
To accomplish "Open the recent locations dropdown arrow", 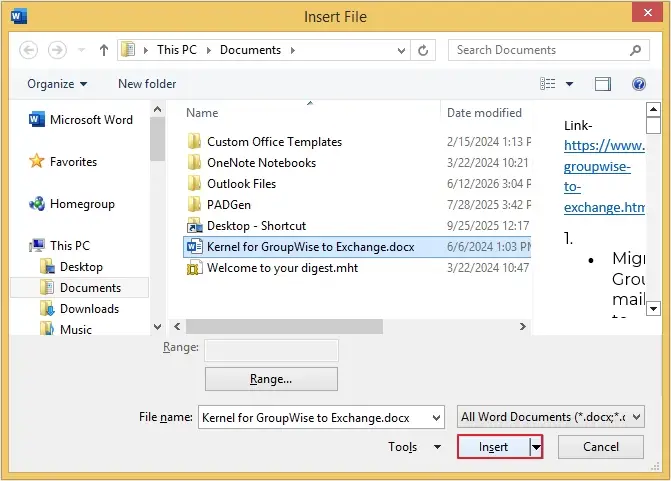I will (x=81, y=50).
